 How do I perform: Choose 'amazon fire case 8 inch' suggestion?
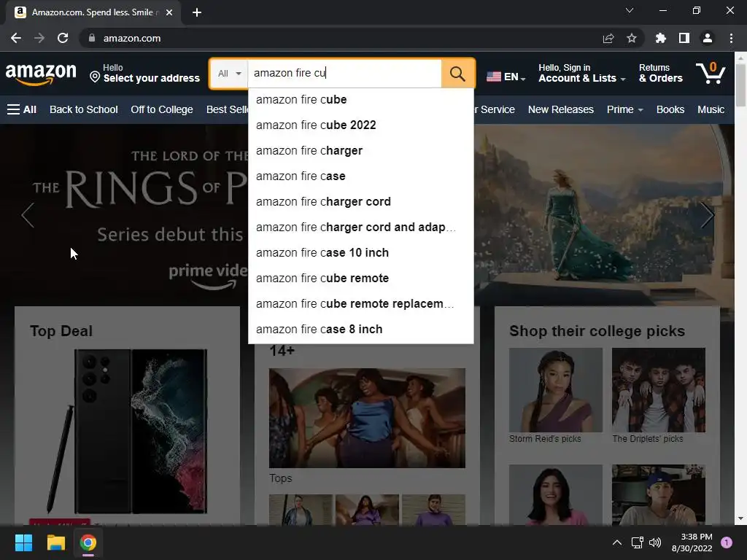[x=360, y=329]
